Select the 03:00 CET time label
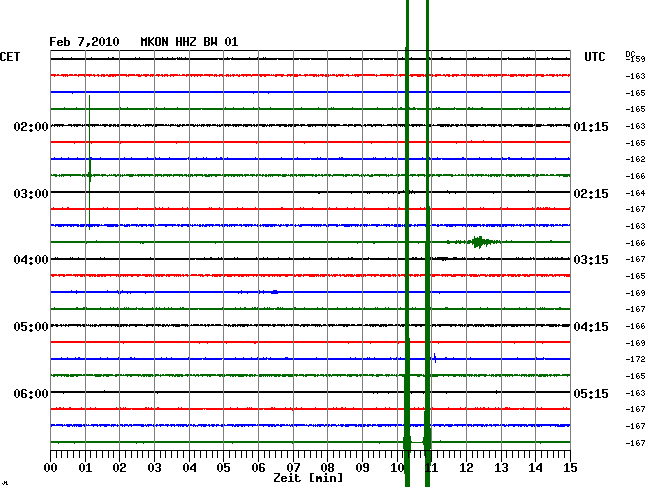The height and width of the screenshot is (494, 650). [x=31, y=194]
